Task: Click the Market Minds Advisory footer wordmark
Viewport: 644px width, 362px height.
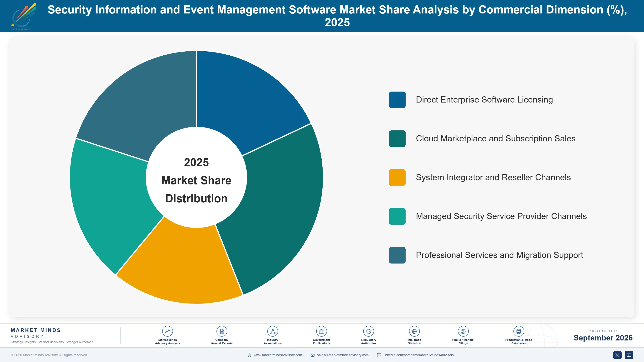Action: [36, 333]
